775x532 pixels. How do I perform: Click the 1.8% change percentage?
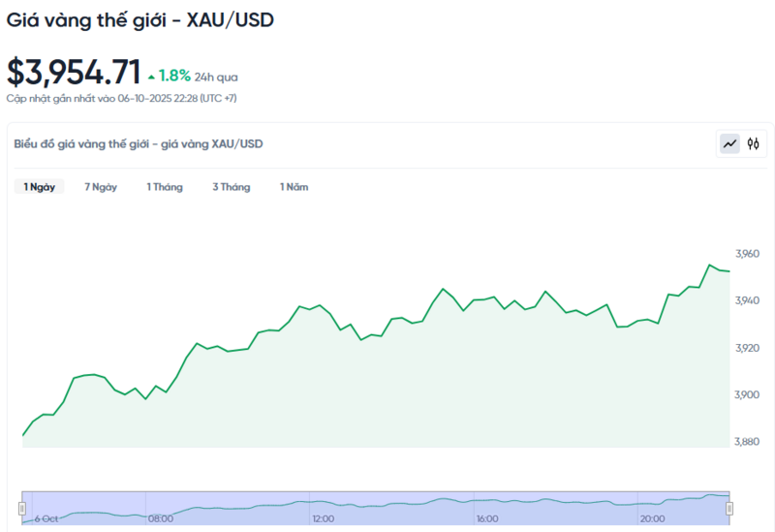[174, 76]
